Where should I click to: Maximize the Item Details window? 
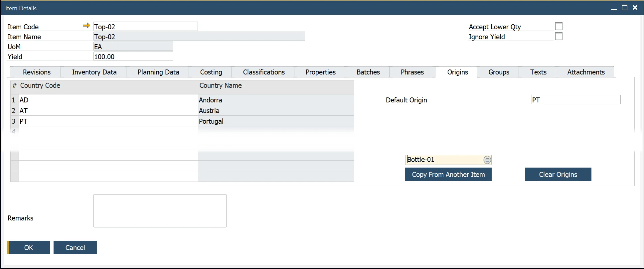pos(624,8)
